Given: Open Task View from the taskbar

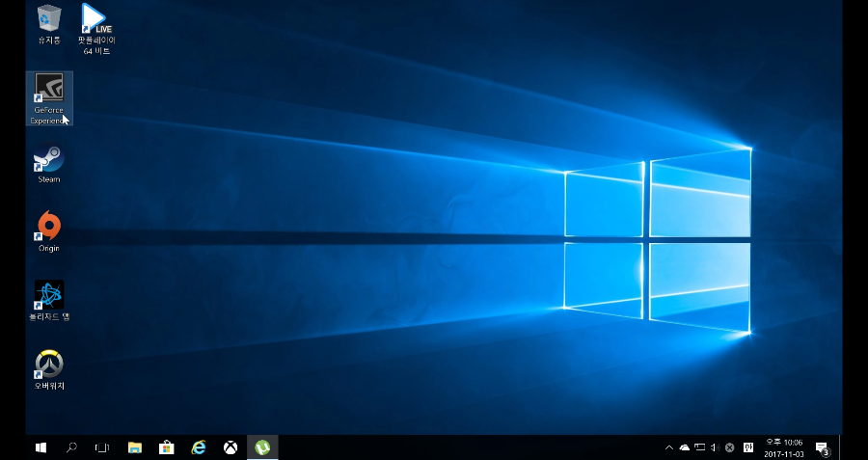Looking at the screenshot, I should click(x=102, y=447).
